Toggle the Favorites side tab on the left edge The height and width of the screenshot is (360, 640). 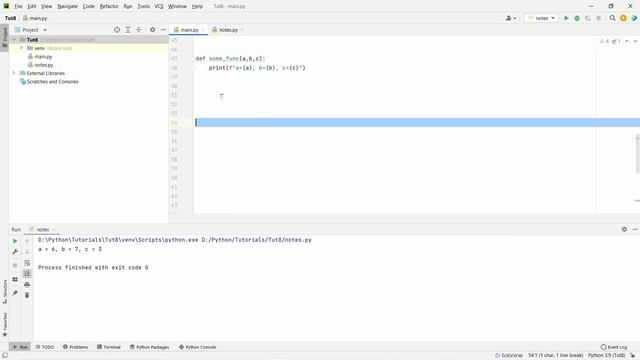4,324
